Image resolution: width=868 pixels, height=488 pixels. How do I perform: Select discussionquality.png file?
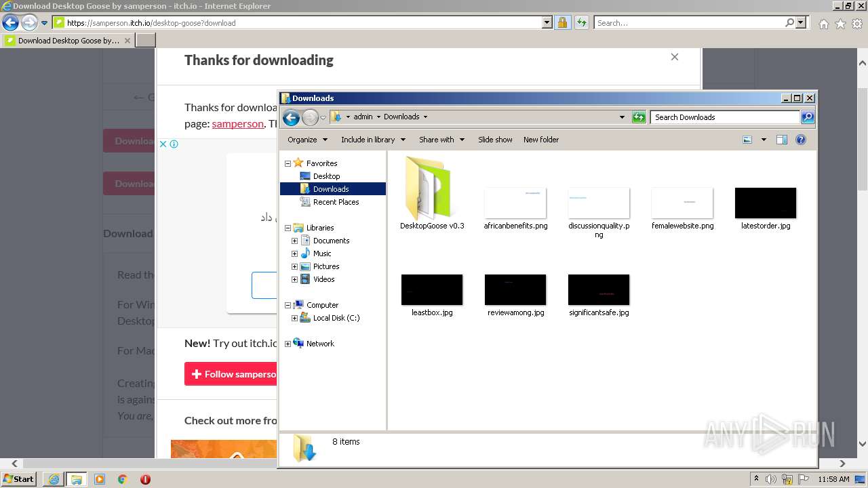click(599, 213)
